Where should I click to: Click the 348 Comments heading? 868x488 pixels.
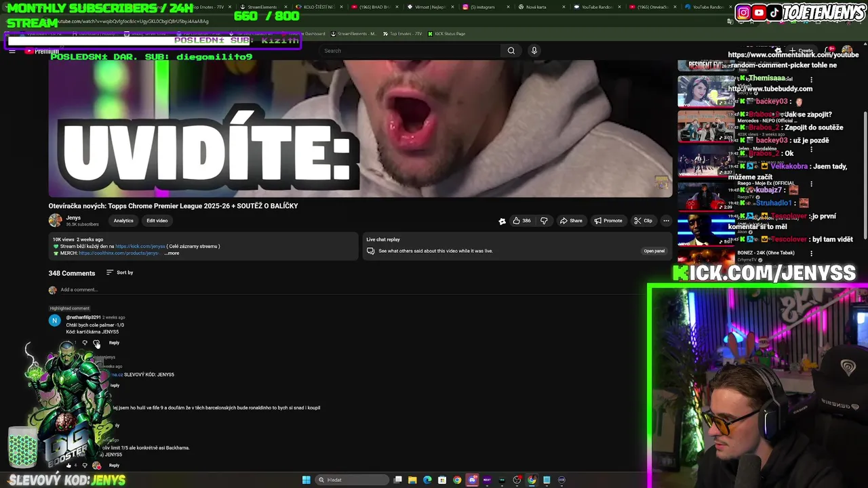[x=71, y=273]
